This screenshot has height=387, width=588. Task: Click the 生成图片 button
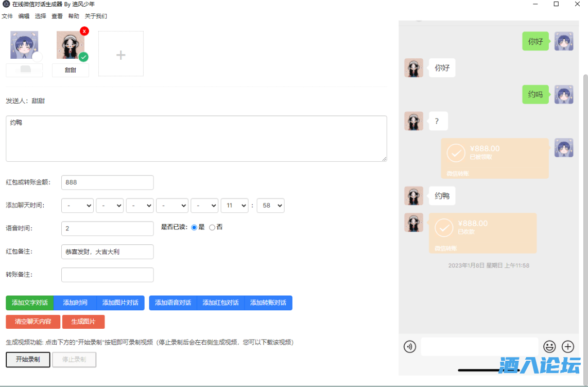(x=83, y=322)
